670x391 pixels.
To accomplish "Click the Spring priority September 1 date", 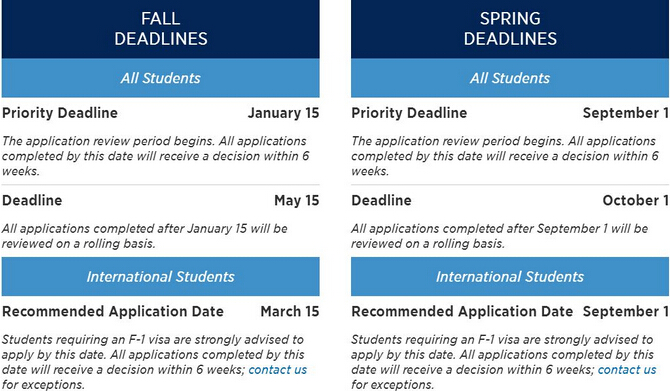I will pyautogui.click(x=626, y=113).
